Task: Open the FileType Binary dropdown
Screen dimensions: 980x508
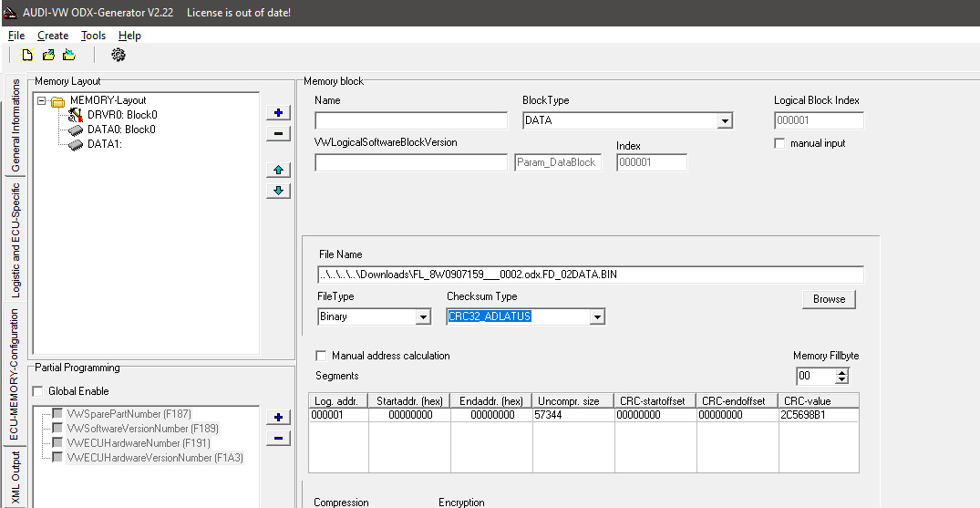Action: (423, 316)
